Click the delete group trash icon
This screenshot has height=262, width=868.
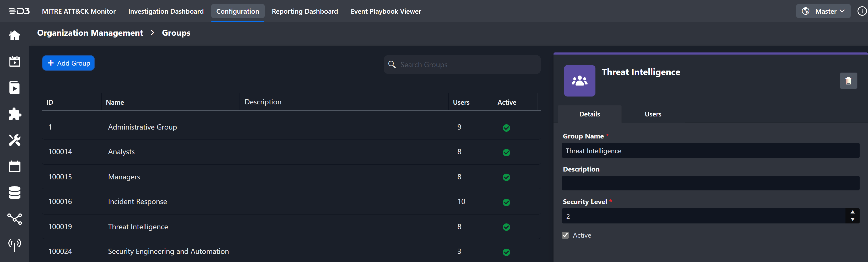tap(848, 81)
